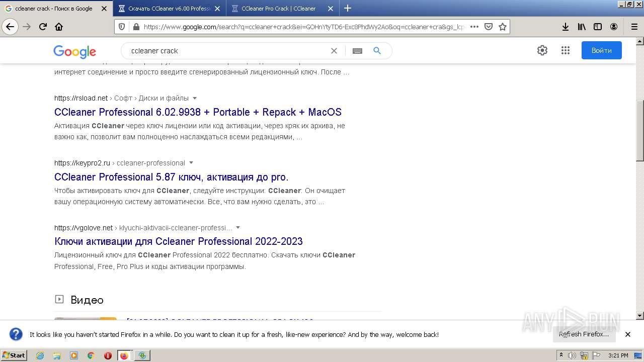Open the Library menu
Viewport: 644px width, 362px height.
pos(582,27)
